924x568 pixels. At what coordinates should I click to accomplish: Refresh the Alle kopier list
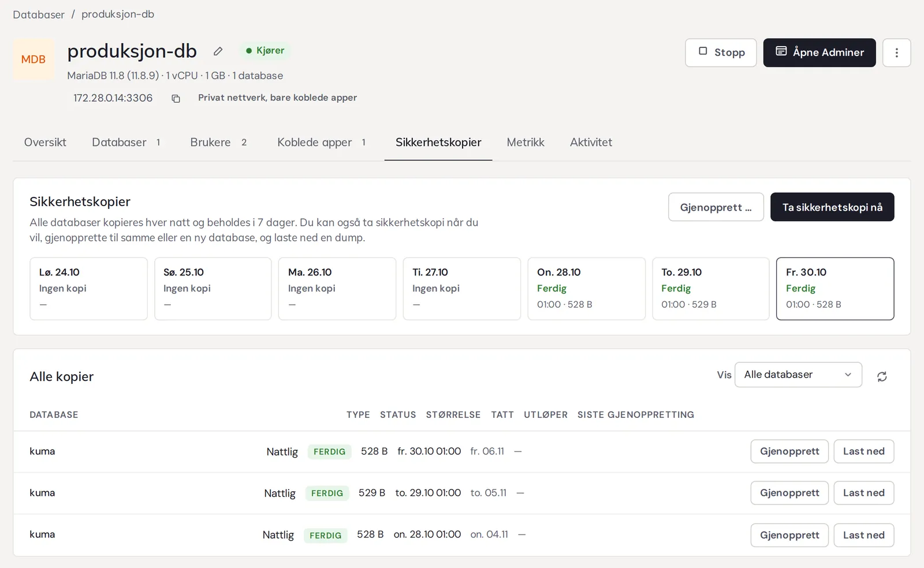click(x=882, y=376)
